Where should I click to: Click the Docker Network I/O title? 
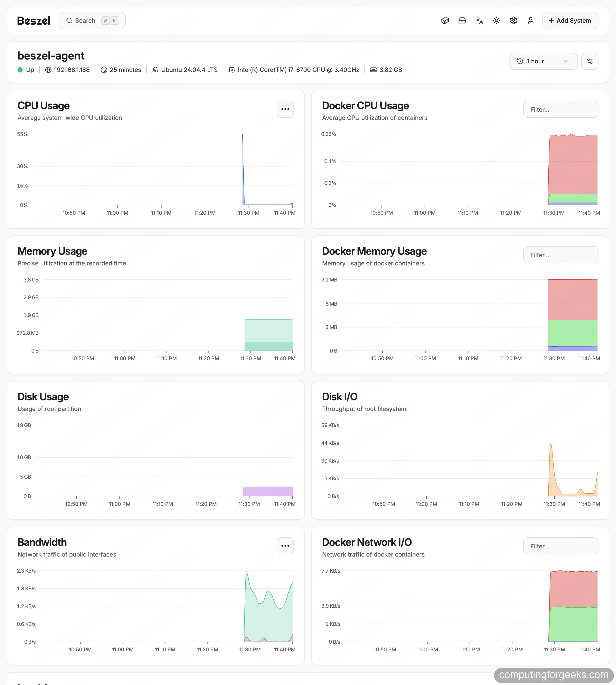(x=367, y=542)
